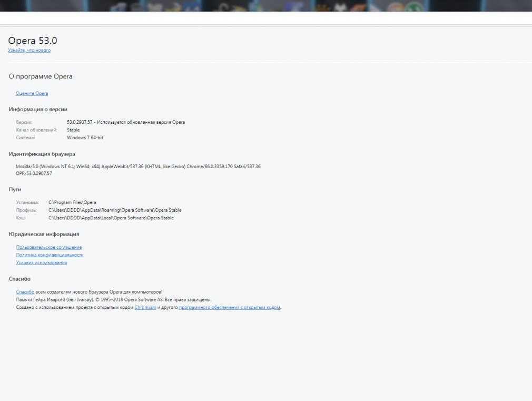
Task: Click the 'Система:' label
Action: 25,138
